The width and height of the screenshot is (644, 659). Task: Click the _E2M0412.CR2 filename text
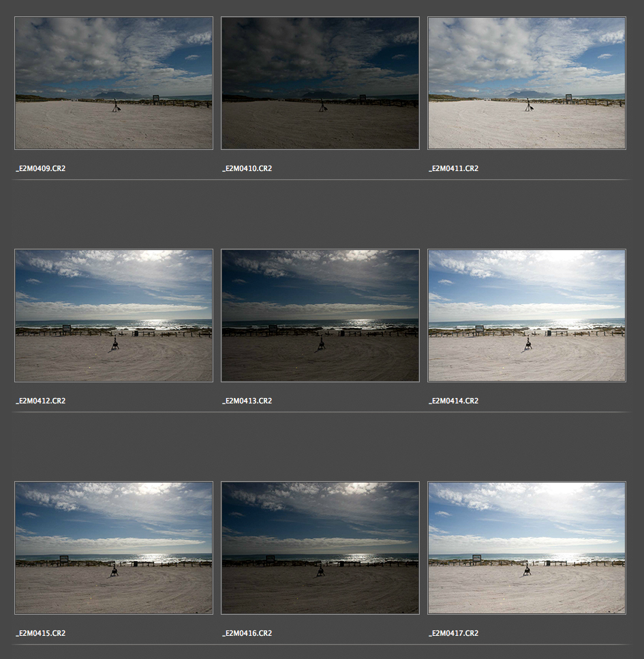tap(41, 401)
